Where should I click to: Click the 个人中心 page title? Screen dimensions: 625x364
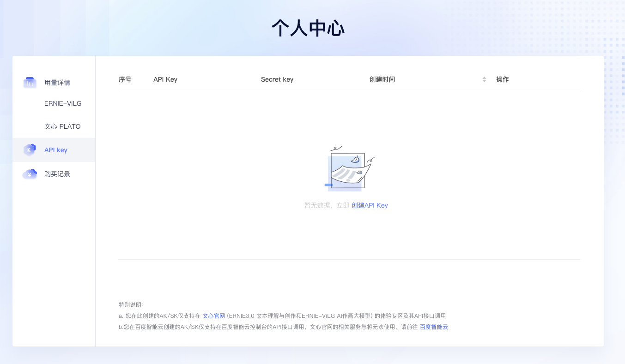coord(308,28)
